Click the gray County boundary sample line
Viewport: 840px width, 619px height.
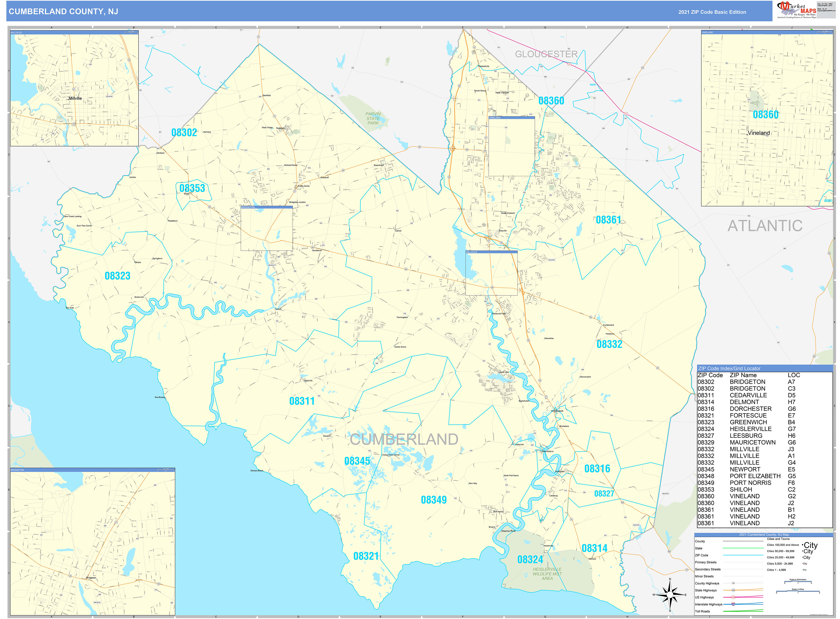pos(743,541)
